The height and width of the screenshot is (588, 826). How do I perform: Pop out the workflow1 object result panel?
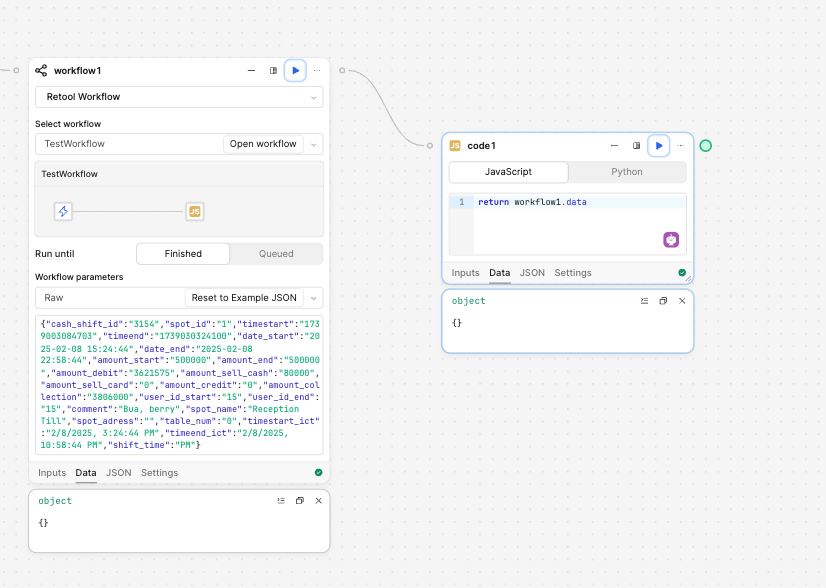coord(300,501)
